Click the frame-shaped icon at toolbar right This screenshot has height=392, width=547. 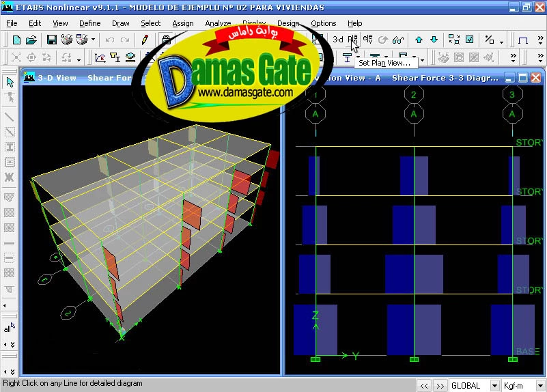pos(522,40)
